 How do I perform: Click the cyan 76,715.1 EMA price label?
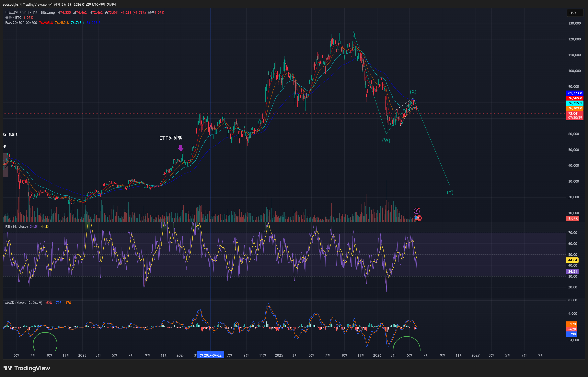click(574, 103)
